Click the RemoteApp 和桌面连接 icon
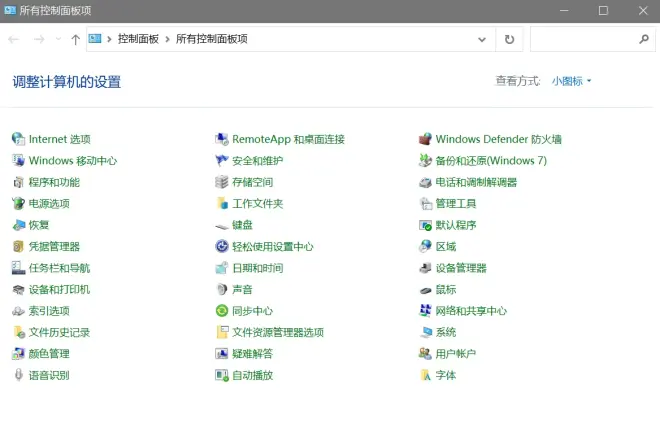The image size is (660, 432). point(222,139)
